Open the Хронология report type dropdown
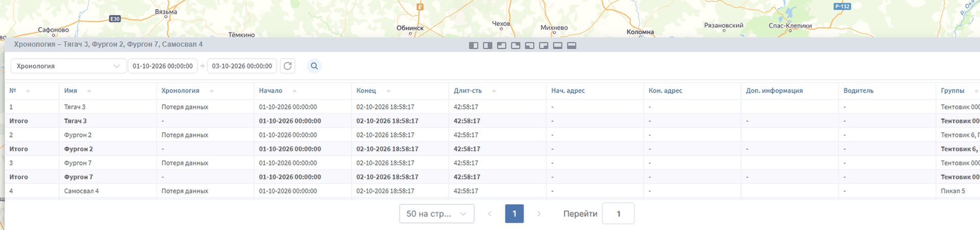This screenshot has width=980, height=230. (68, 66)
